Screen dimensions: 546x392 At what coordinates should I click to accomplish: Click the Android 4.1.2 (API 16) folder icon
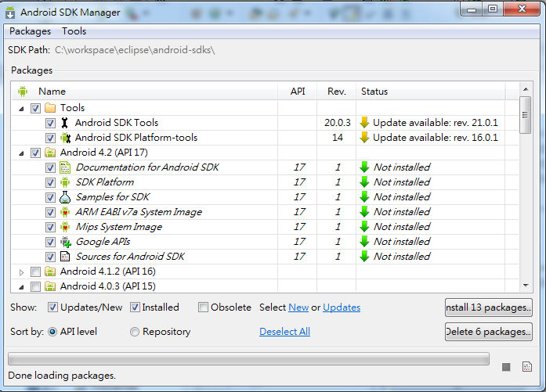pos(50,272)
